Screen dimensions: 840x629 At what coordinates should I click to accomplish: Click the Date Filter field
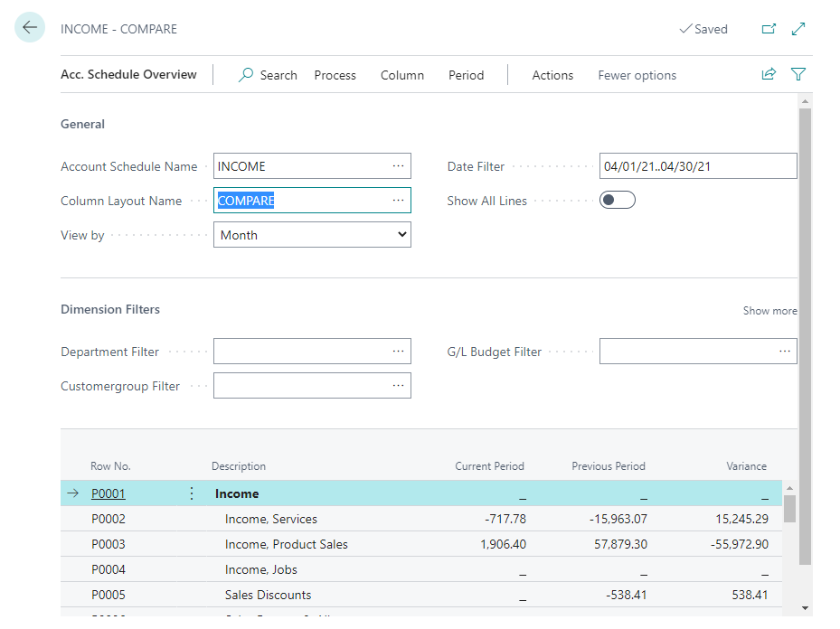point(698,166)
